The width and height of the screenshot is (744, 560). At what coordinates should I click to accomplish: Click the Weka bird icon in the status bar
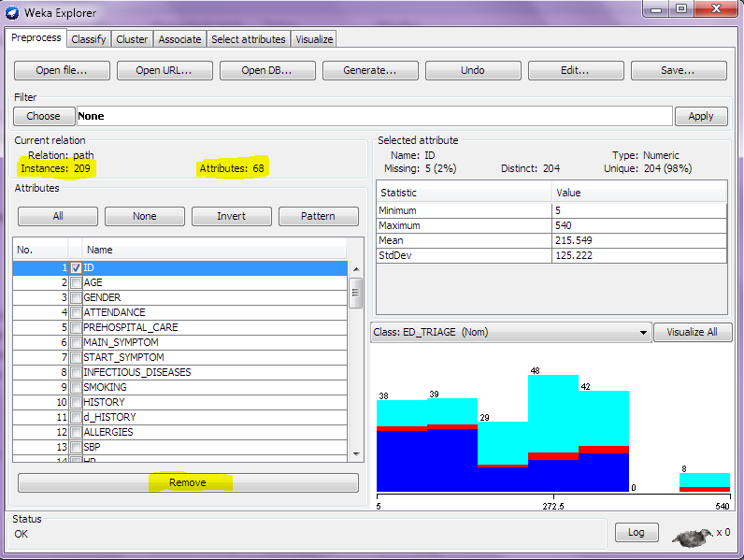[693, 537]
